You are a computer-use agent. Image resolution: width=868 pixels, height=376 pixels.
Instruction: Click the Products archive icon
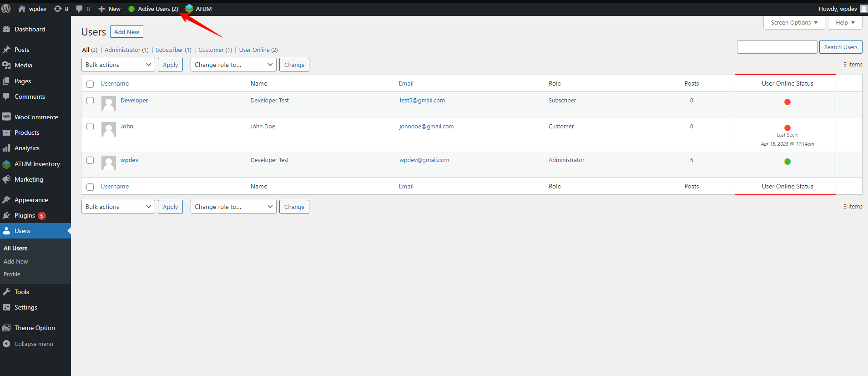click(6, 132)
